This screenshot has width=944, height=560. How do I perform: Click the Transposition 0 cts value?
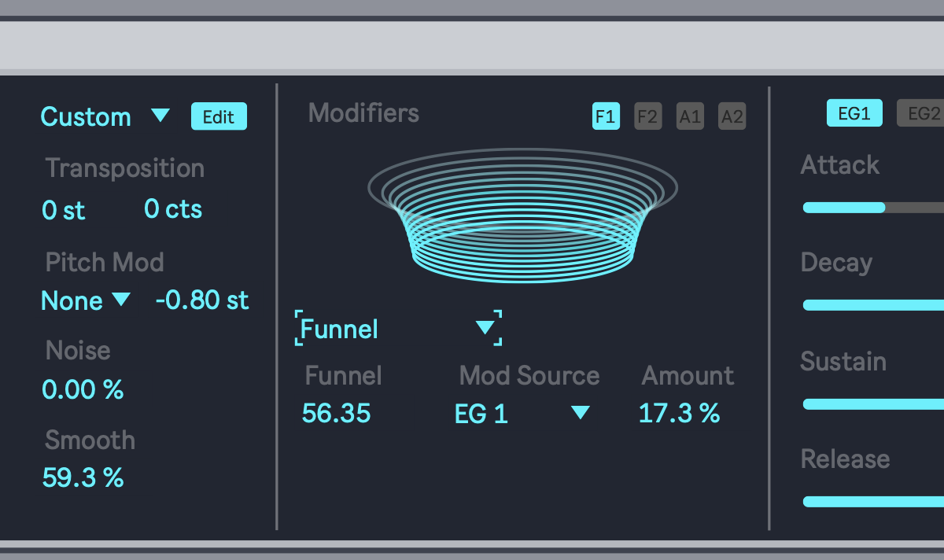(173, 209)
